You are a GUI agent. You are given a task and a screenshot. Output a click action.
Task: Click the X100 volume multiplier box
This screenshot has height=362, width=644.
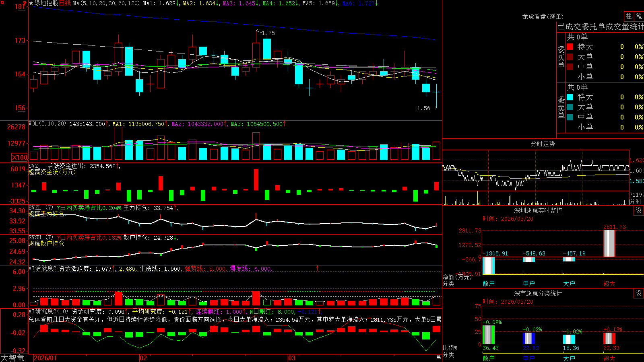[x=20, y=157]
